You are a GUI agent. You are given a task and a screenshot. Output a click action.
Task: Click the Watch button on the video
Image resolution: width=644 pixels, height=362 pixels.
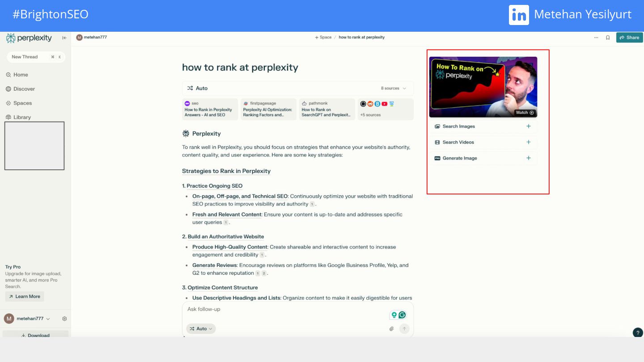pos(525,113)
